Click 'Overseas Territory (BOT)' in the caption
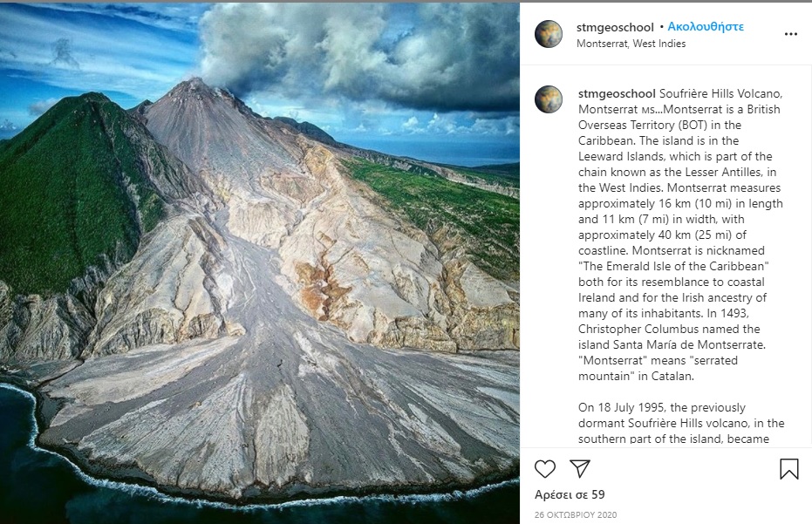 click(x=634, y=125)
